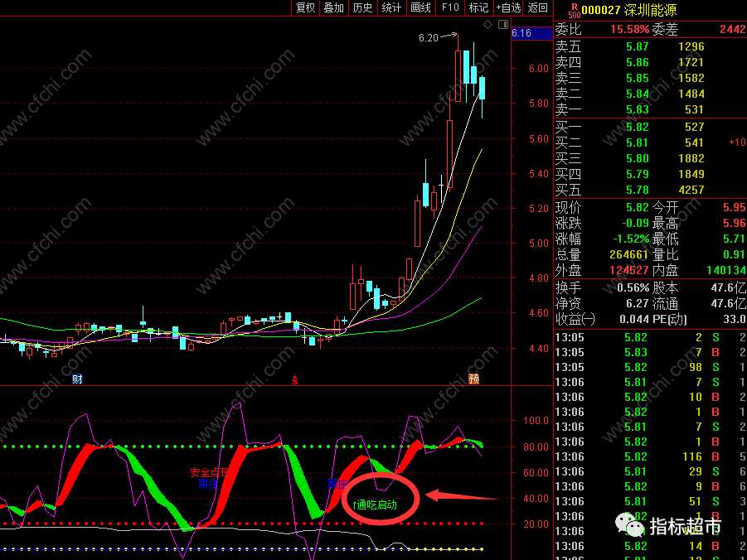The height and width of the screenshot is (560, 747).
Task: Select 13:06 trade with volume 29
Action: tap(650, 472)
